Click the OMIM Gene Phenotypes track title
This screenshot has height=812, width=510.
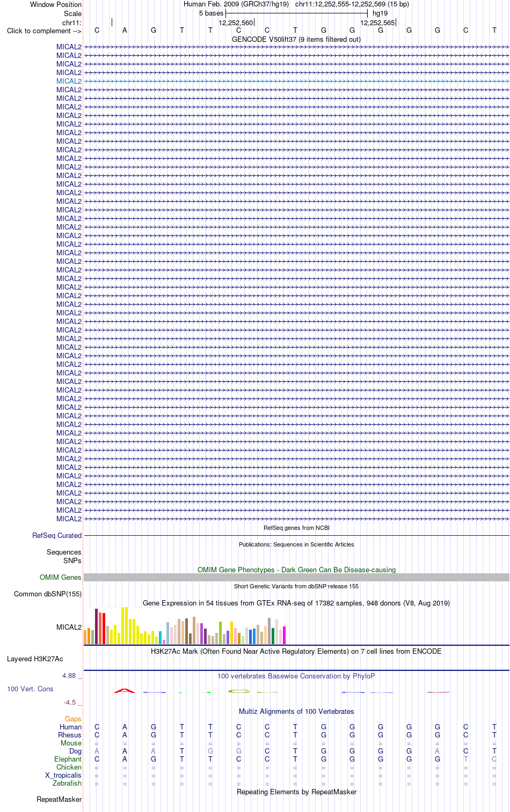click(296, 570)
